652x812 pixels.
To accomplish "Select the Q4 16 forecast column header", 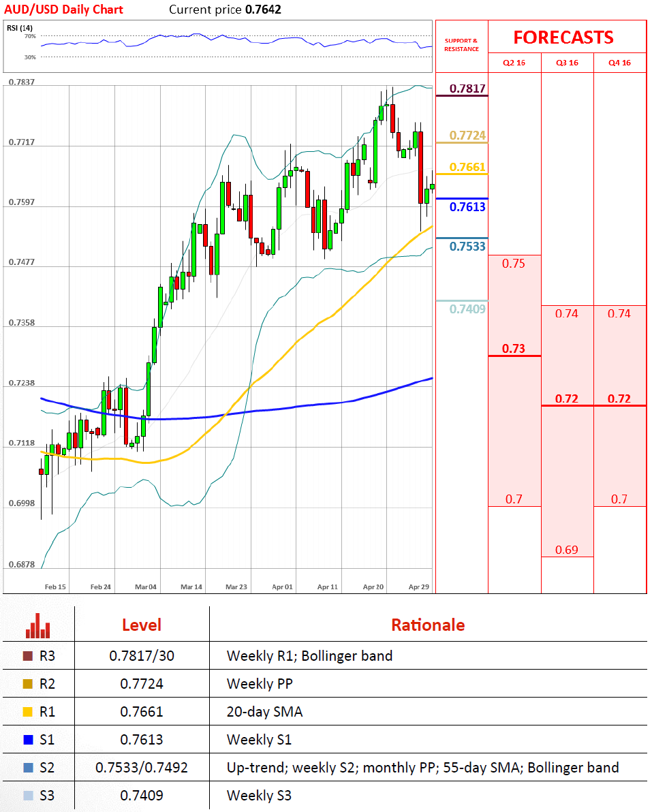I will [x=619, y=63].
